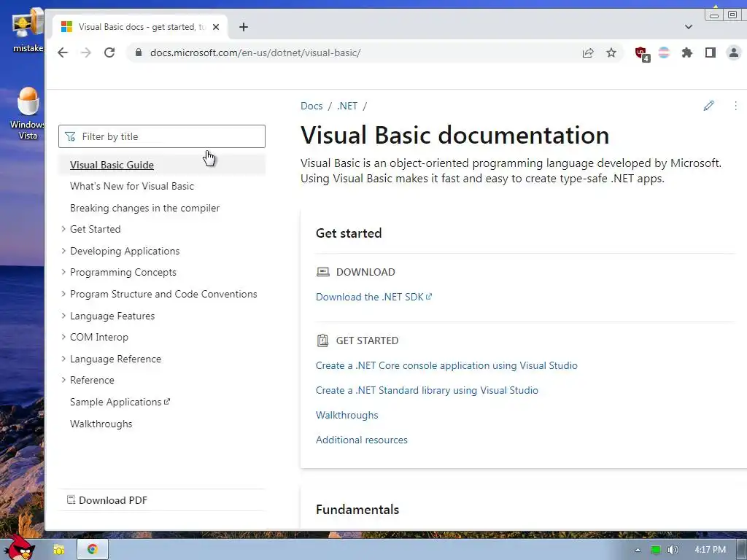Click the mistake desktop icon
This screenshot has width=747, height=560.
(28, 29)
